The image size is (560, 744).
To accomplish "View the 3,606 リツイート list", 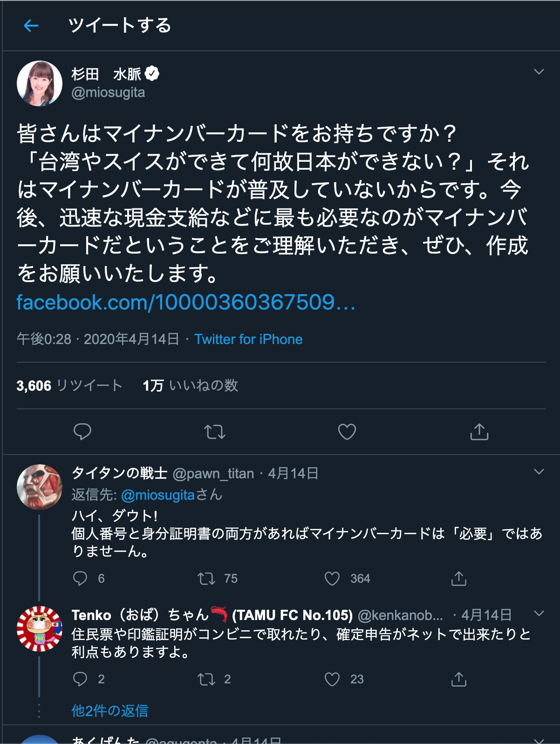I will pos(69,386).
